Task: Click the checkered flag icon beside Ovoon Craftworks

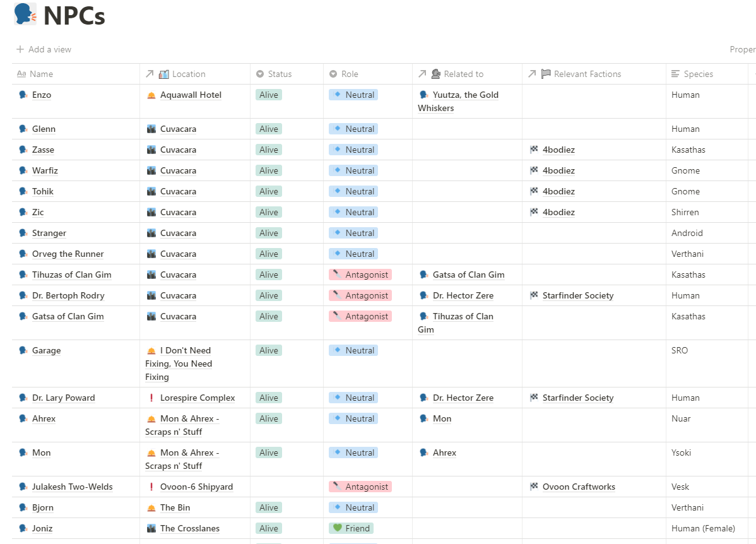Action: pos(534,487)
